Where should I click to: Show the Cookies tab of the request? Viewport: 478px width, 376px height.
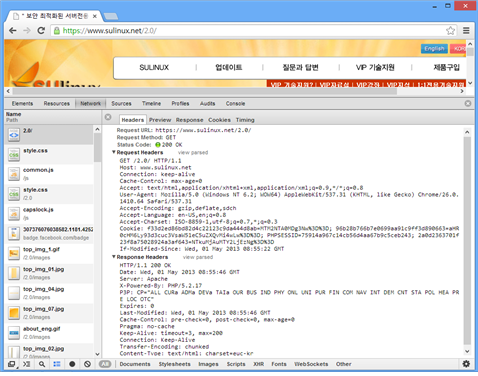219,120
